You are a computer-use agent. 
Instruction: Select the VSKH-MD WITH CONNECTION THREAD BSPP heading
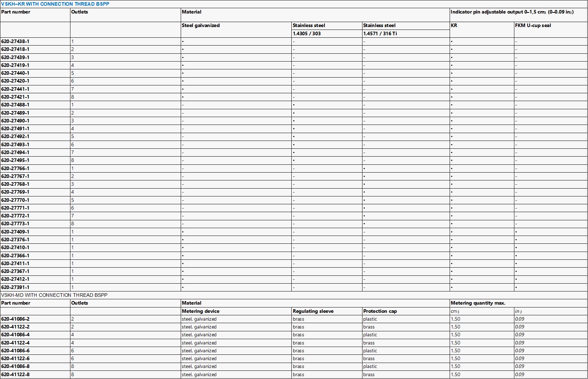point(54,295)
